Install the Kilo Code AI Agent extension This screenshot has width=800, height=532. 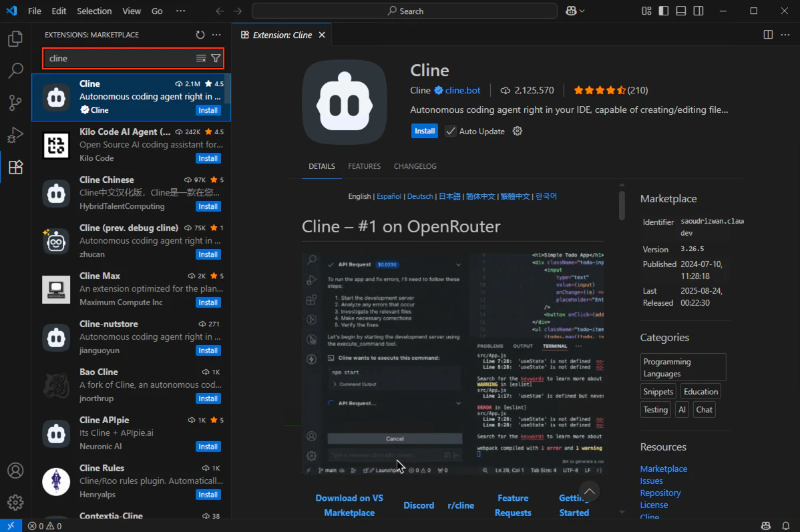tap(208, 158)
